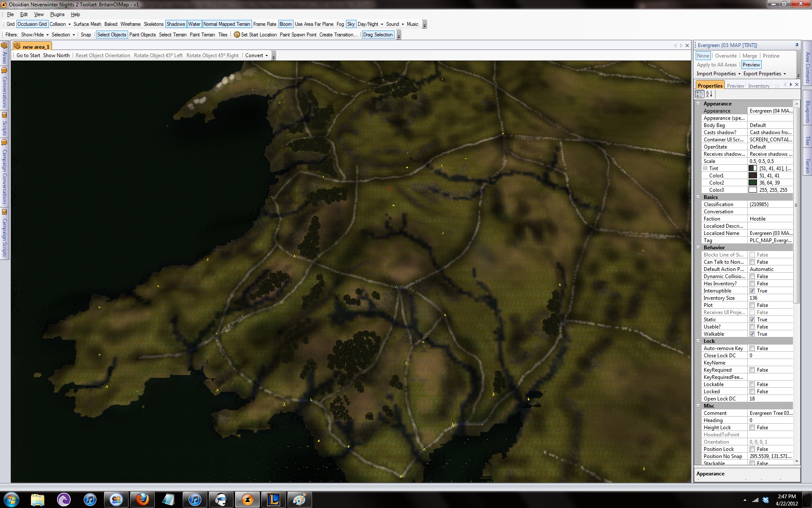This screenshot has height=508, width=812.
Task: Collapse the Behavior property category
Action: (698, 248)
